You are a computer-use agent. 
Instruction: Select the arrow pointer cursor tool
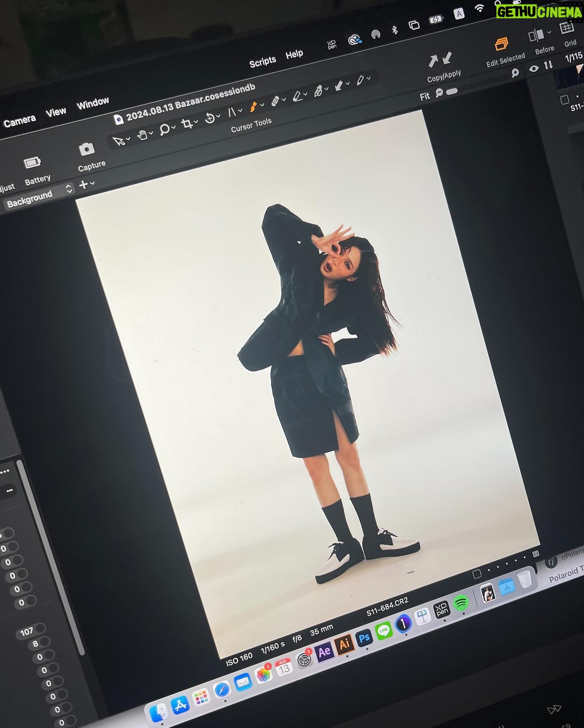pyautogui.click(x=118, y=141)
